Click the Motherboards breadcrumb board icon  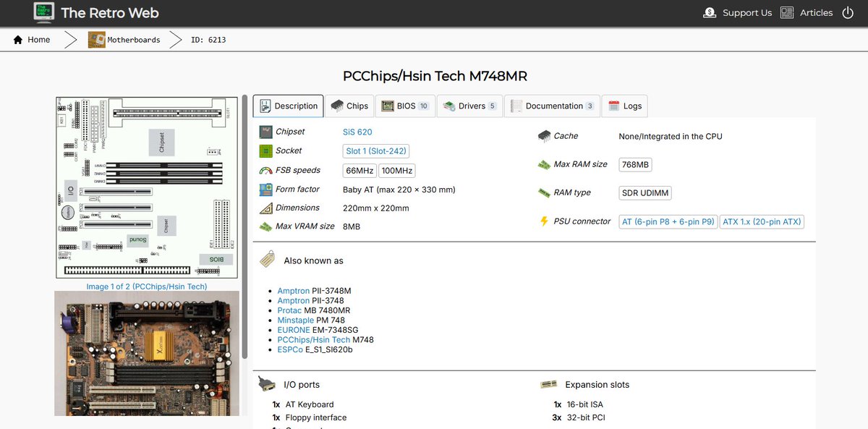pos(97,40)
